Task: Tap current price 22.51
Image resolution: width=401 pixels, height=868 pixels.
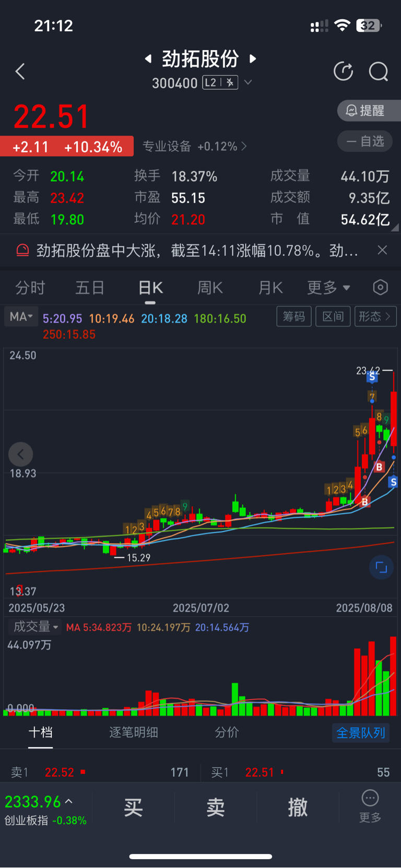Action: [x=51, y=116]
